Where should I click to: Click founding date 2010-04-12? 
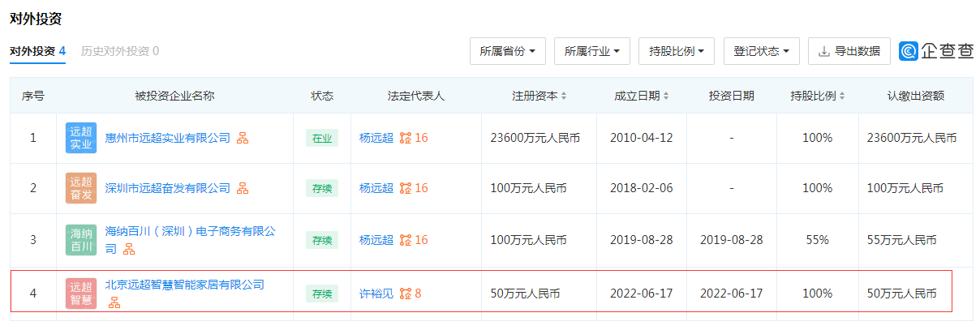tap(642, 138)
